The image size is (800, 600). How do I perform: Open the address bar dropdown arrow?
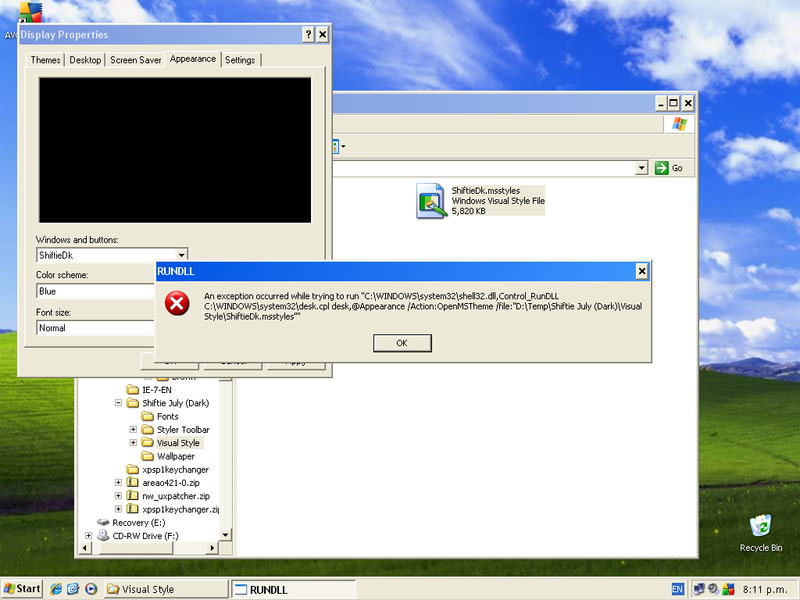642,168
